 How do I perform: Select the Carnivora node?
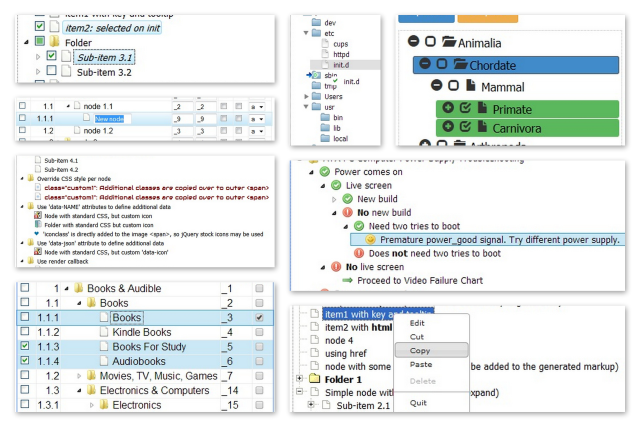527,128
